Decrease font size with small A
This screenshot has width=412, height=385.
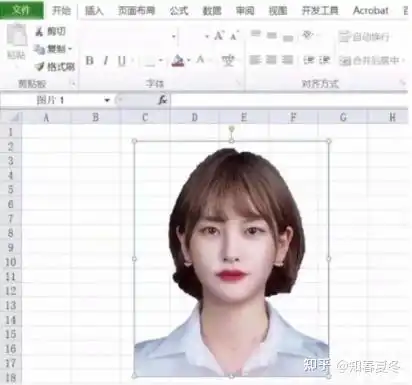(x=234, y=35)
